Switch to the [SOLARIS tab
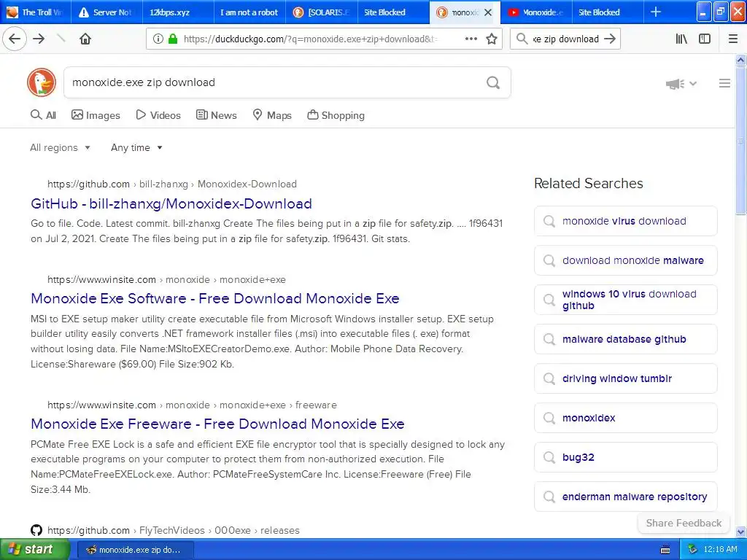 (322, 12)
